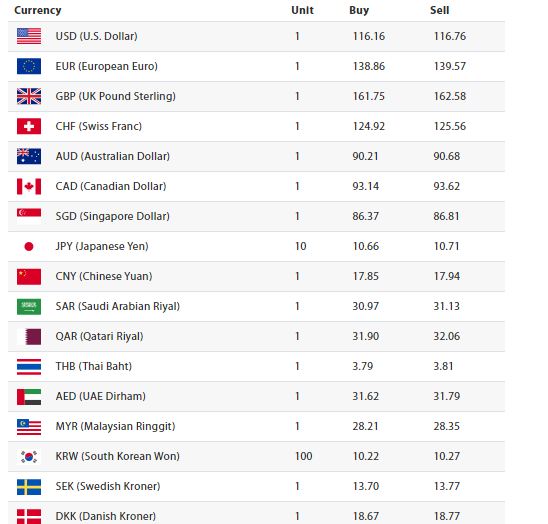The width and height of the screenshot is (548, 524).
Task: Click the THB (Thai Baht) label
Action: (94, 366)
